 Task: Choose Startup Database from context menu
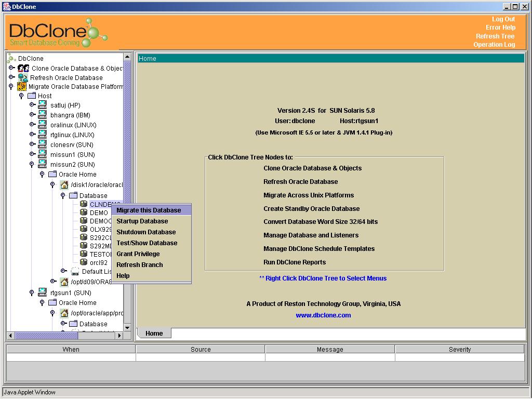[x=151, y=221]
